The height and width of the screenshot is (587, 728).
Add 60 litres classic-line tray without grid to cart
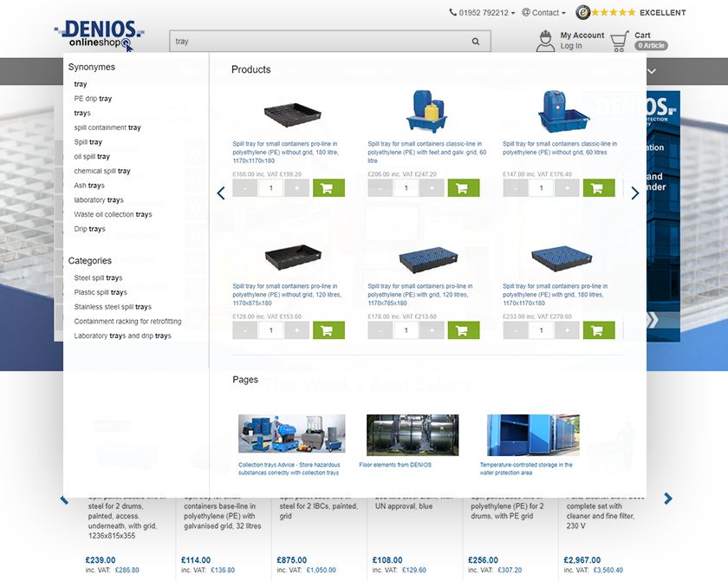599,188
